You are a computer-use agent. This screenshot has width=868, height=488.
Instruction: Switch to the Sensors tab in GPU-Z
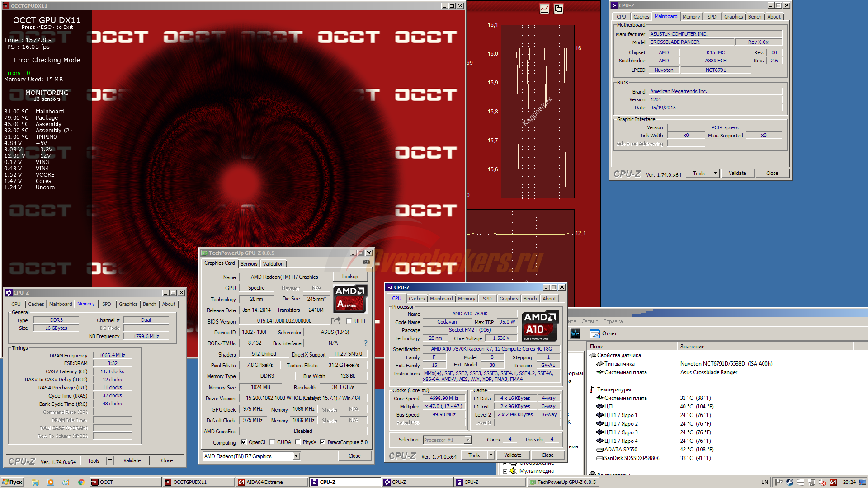[x=249, y=264]
